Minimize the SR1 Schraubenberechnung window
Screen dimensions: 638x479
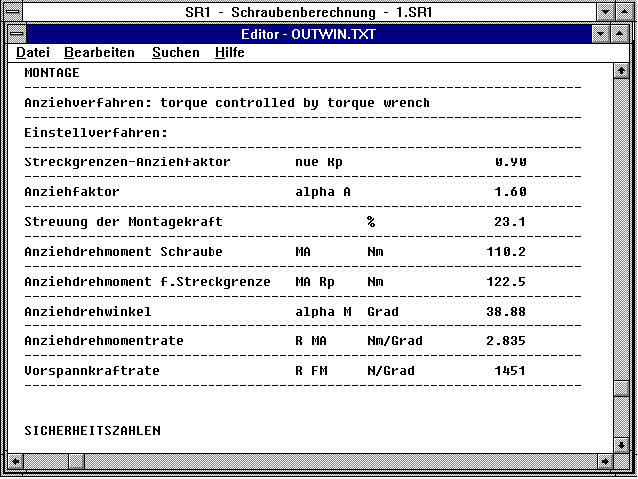(606, 11)
